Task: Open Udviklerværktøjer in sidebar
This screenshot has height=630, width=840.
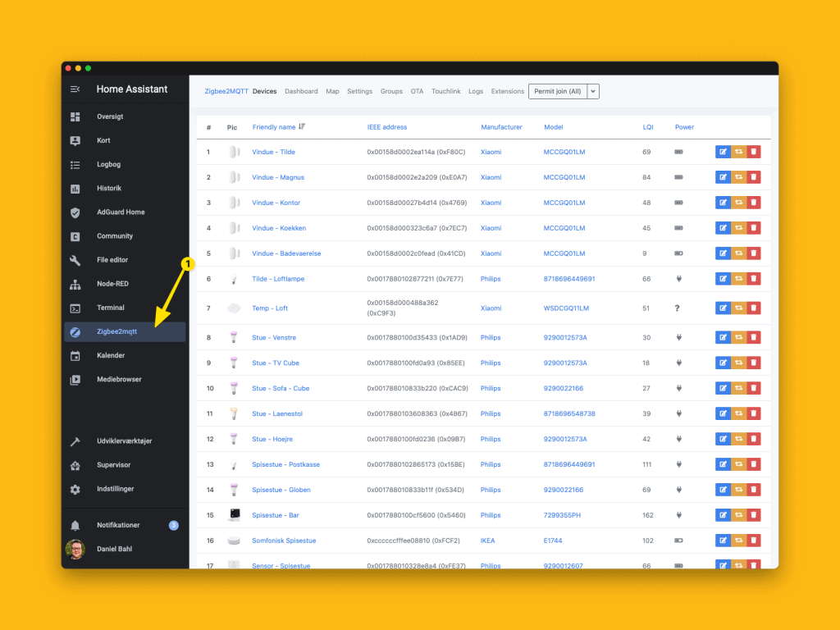Action: click(125, 441)
